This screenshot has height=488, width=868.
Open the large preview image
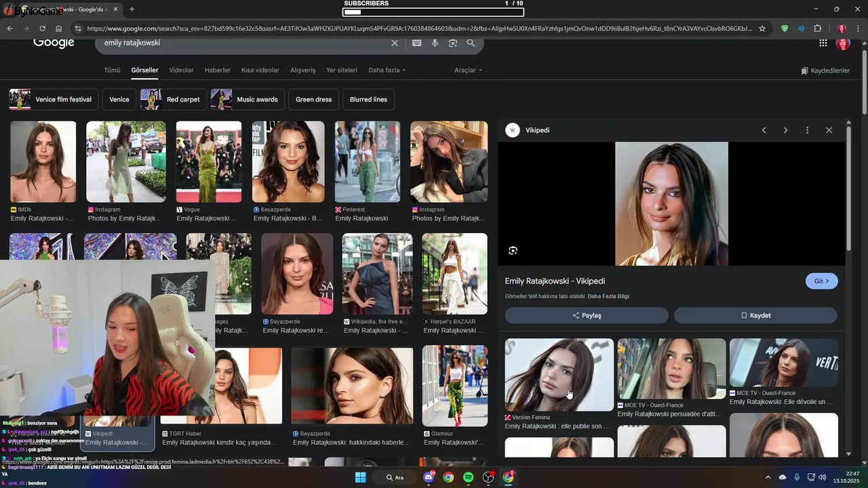coord(671,203)
